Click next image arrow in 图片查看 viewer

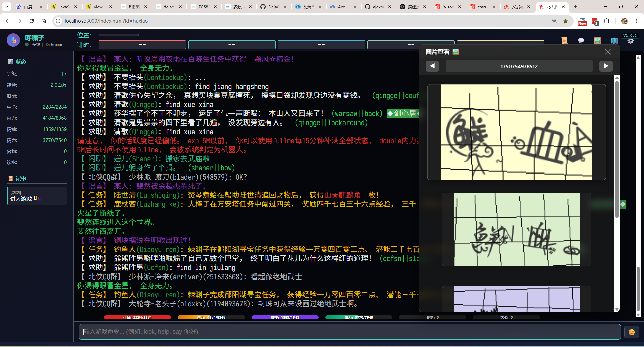click(x=606, y=66)
